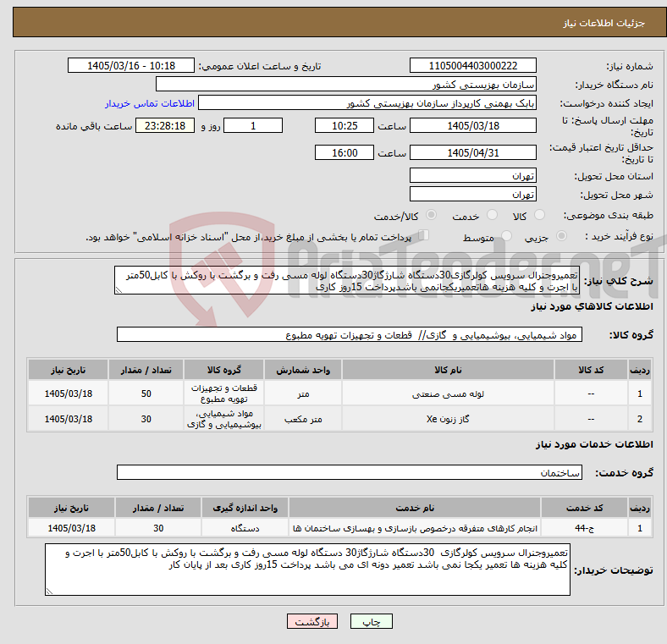Select the کالا radio button
The height and width of the screenshot is (644, 667).
pyautogui.click(x=539, y=215)
